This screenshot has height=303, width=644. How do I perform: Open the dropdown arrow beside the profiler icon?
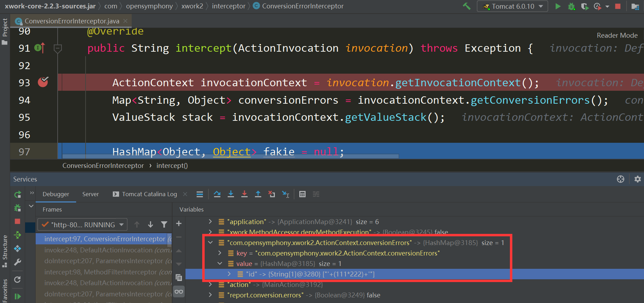tap(607, 7)
